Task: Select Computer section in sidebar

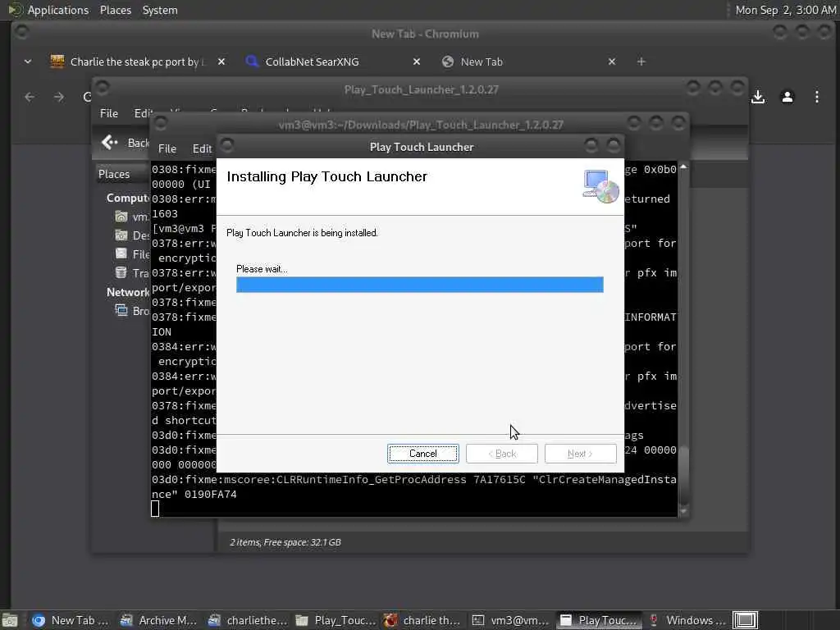Action: (x=127, y=199)
